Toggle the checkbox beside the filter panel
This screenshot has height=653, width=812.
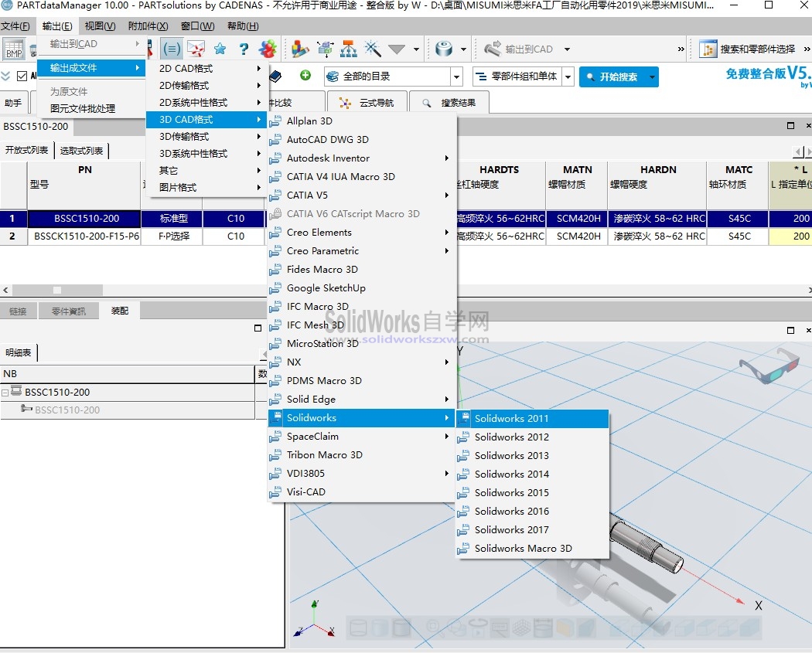[22, 77]
